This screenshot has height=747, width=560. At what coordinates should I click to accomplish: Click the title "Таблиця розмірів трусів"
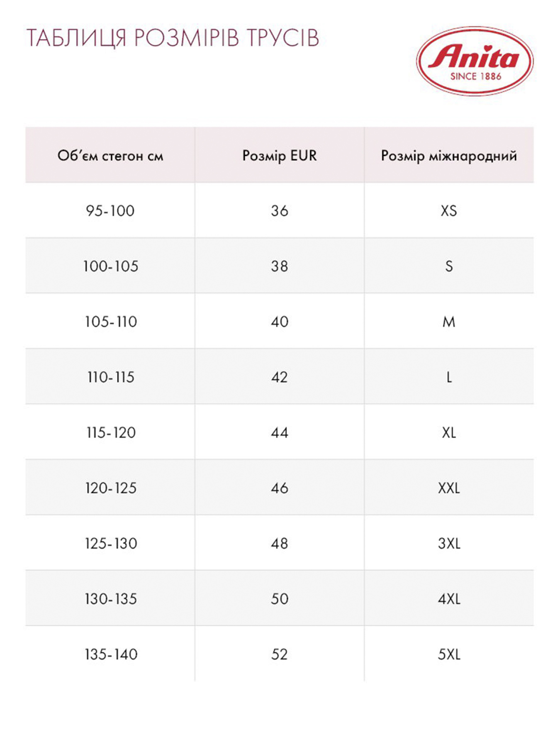click(173, 38)
